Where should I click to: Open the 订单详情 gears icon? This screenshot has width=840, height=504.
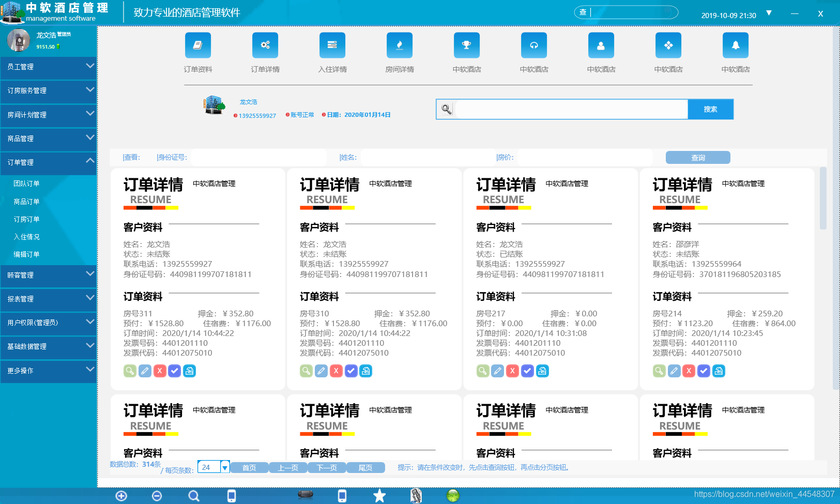point(265,45)
